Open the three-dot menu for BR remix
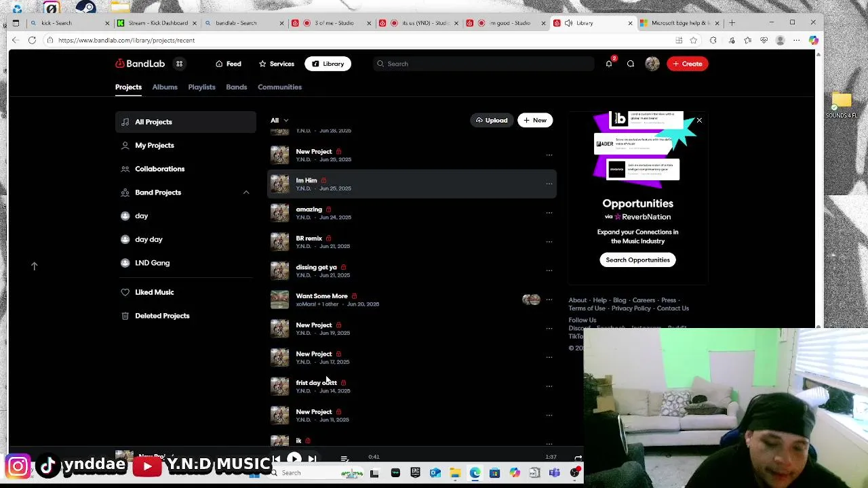Viewport: 868px width, 488px height. (x=549, y=242)
